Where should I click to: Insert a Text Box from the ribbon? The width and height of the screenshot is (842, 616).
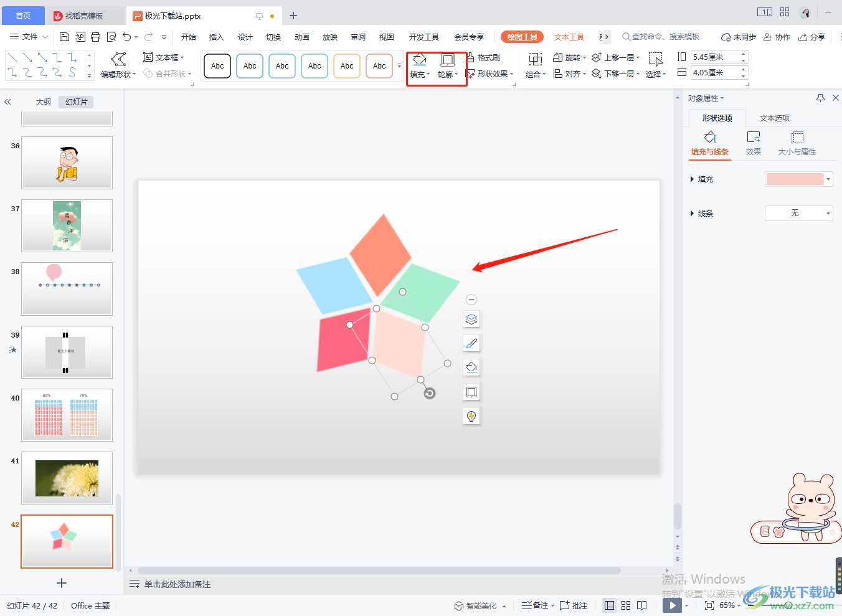[x=163, y=57]
